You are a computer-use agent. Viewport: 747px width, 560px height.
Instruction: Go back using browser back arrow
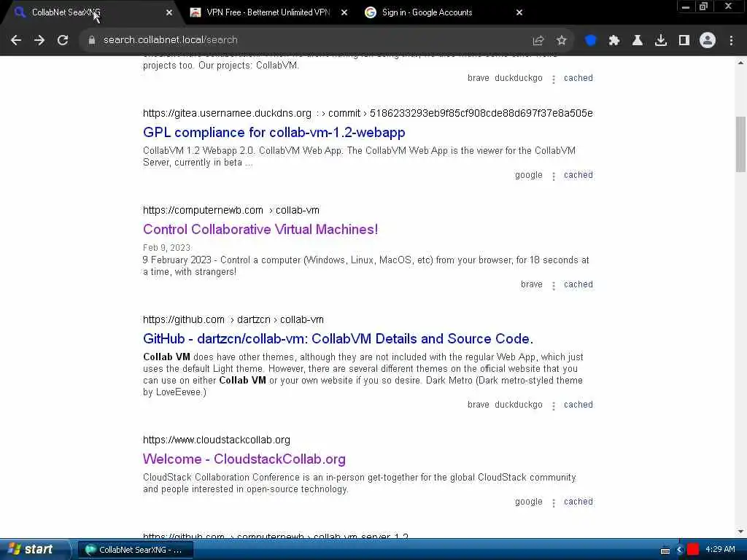point(16,40)
